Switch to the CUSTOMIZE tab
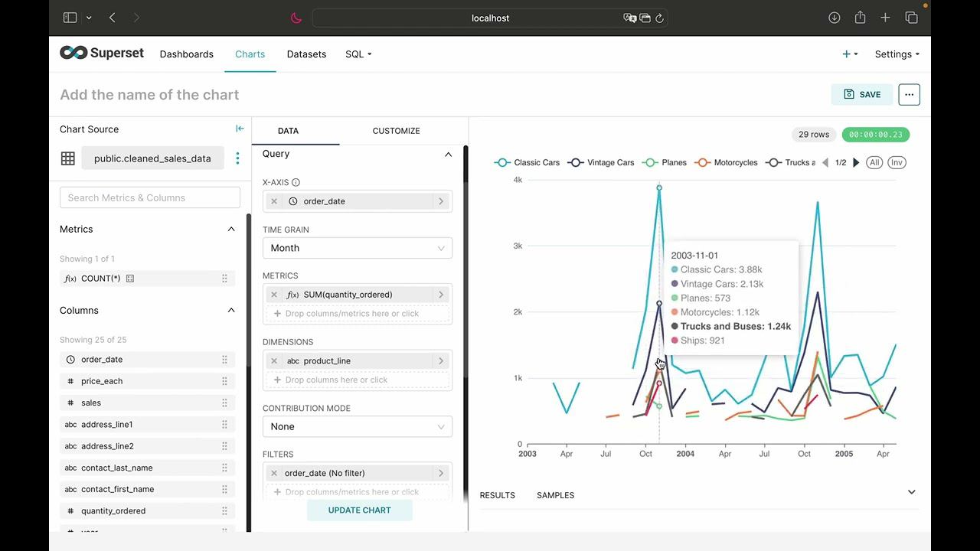Image resolution: width=980 pixels, height=551 pixels. [x=396, y=131]
